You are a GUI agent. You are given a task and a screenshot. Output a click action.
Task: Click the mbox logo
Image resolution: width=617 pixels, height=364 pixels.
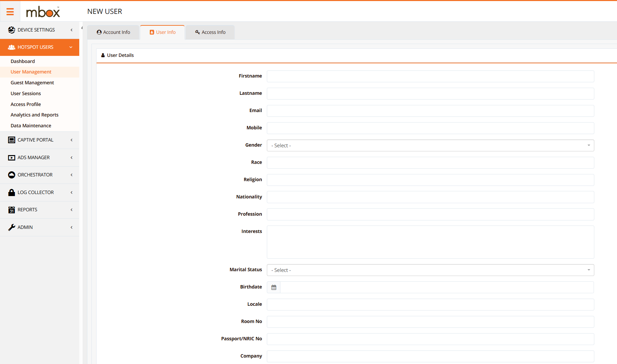[x=43, y=12]
